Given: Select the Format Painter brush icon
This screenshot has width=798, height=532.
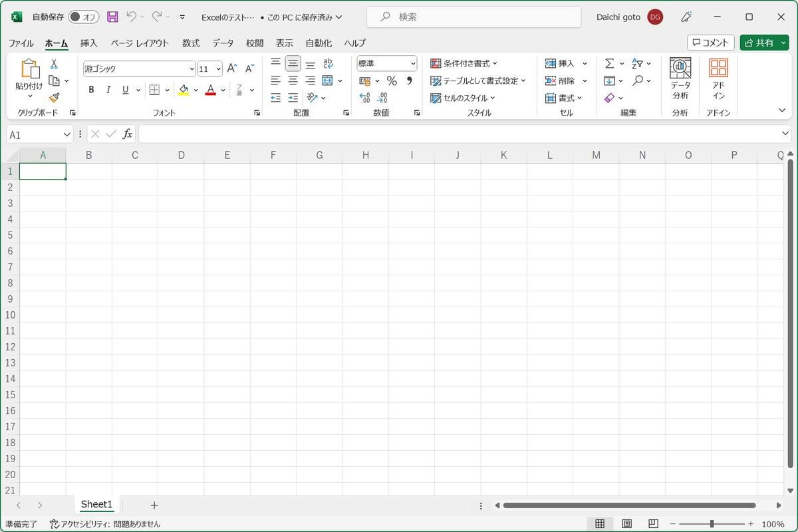Looking at the screenshot, I should [x=54, y=97].
